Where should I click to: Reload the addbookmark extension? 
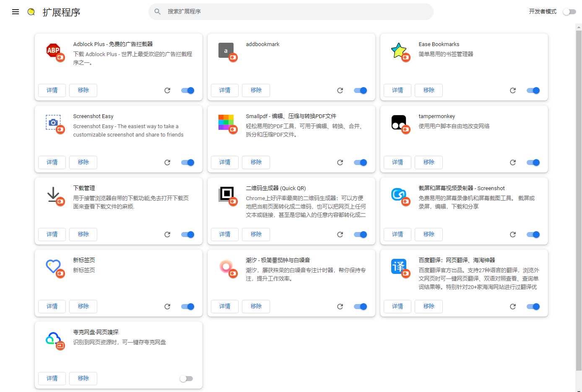point(340,90)
